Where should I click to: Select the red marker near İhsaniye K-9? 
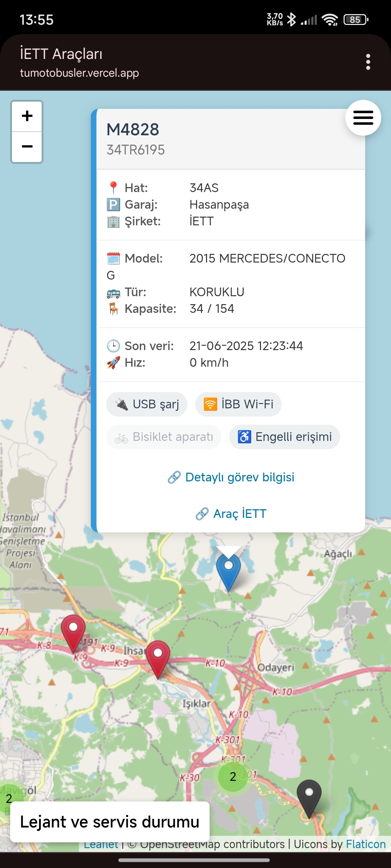(x=158, y=659)
